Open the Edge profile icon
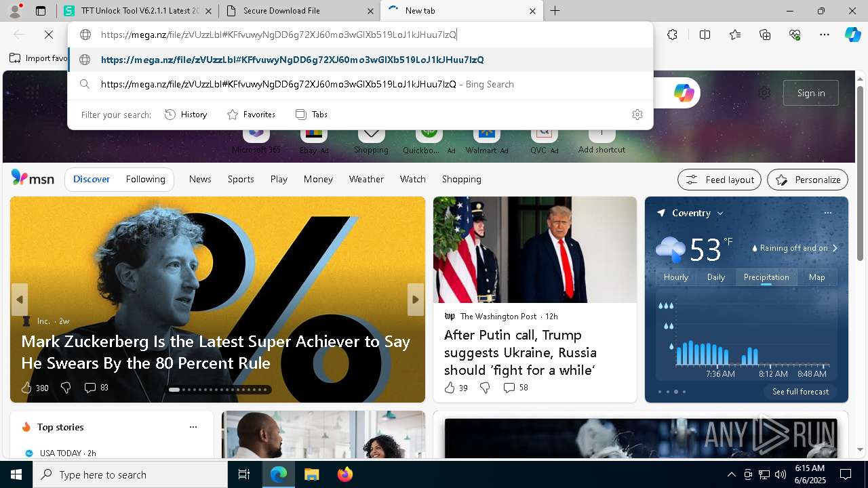This screenshot has height=488, width=868. click(x=14, y=11)
